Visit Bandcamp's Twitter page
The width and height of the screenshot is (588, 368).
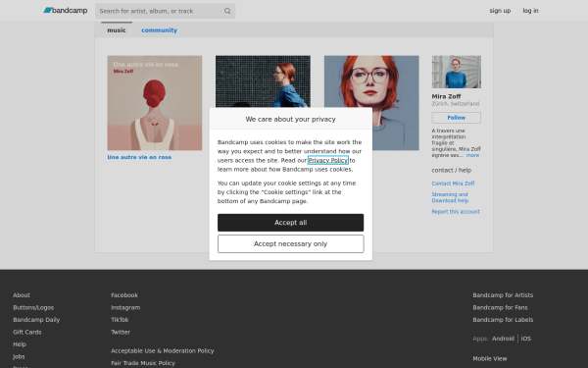pyautogui.click(x=121, y=332)
